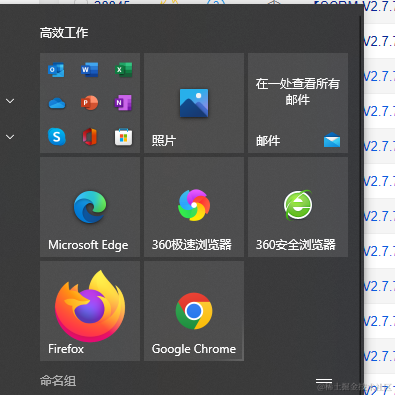Open OneDrive cloud icon in tile folder
The width and height of the screenshot is (395, 395).
point(57,103)
